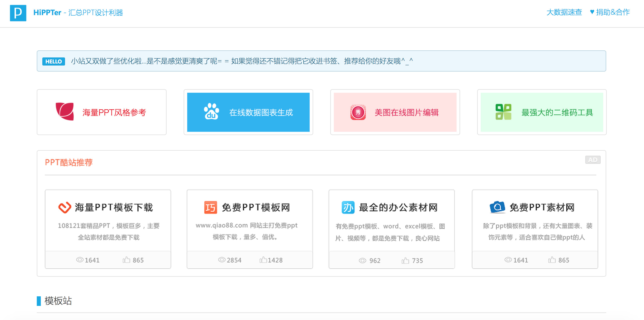Viewport: 644px width, 320px height.
Task: Click the 模板站 section heading
Action: click(58, 301)
